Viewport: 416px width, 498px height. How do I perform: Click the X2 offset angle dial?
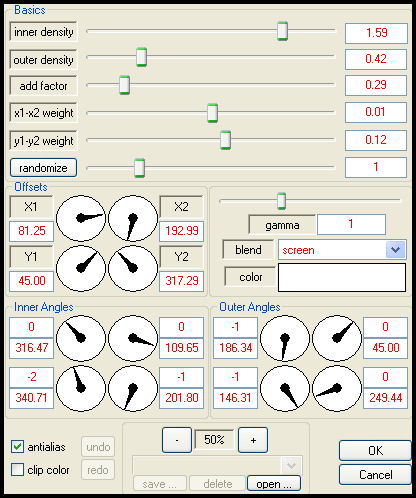[133, 218]
